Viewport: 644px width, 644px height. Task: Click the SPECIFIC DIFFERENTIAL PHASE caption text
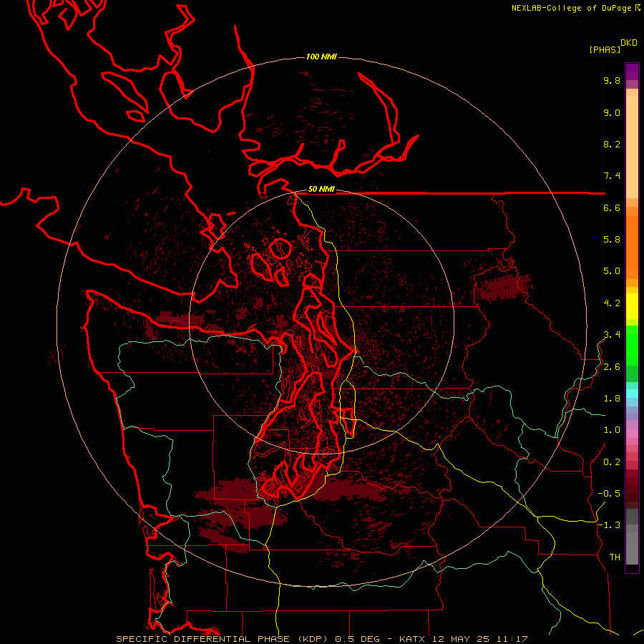(203, 639)
